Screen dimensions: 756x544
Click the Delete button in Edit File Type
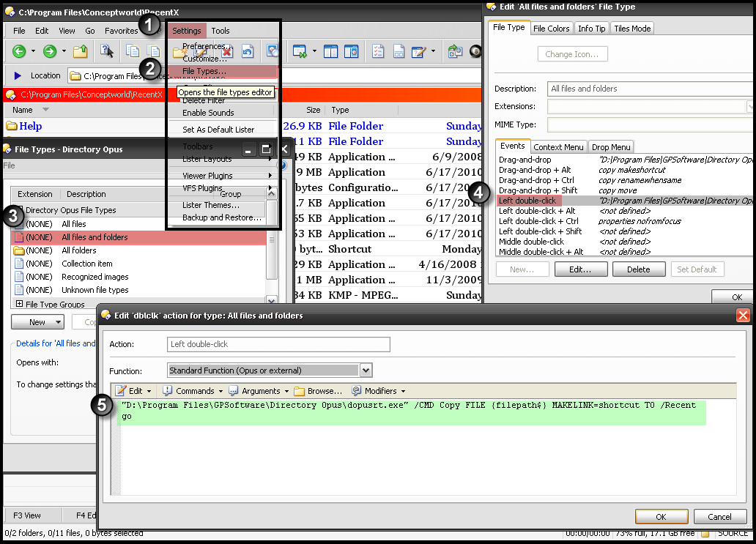coord(639,269)
